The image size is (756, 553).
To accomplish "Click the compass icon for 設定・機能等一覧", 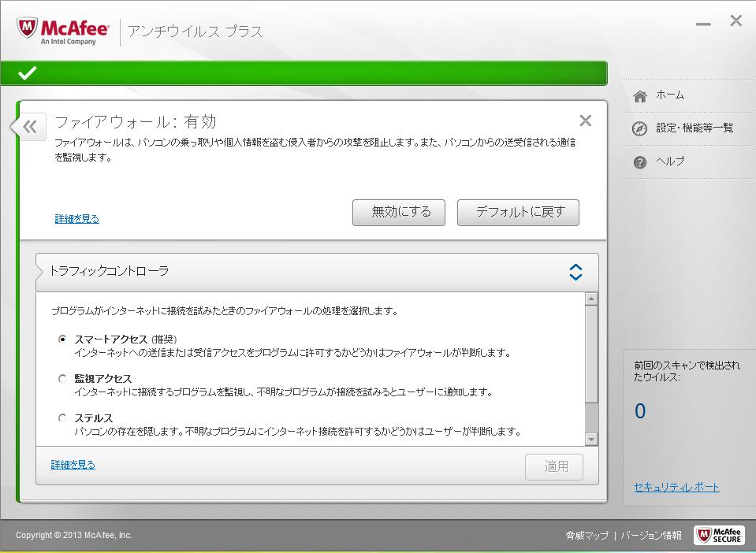I will (x=640, y=128).
